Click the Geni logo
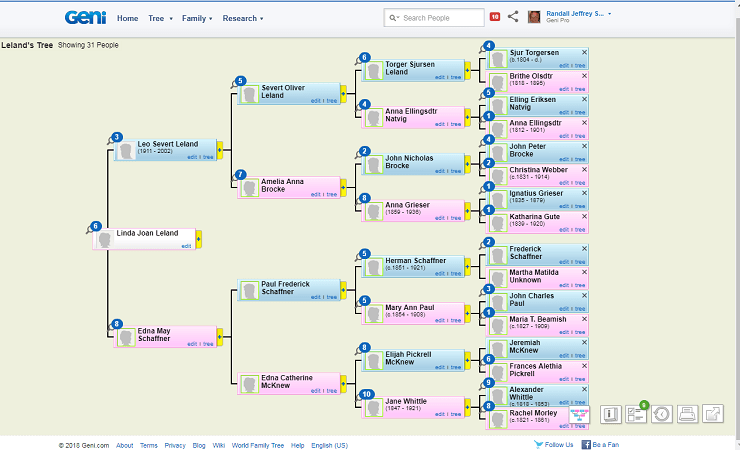The image size is (740, 450). (85, 17)
